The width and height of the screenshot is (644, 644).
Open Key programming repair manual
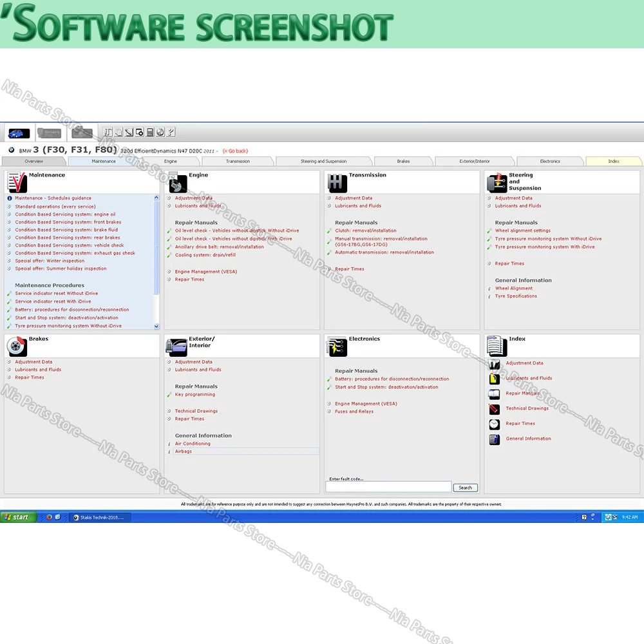pos(194,395)
